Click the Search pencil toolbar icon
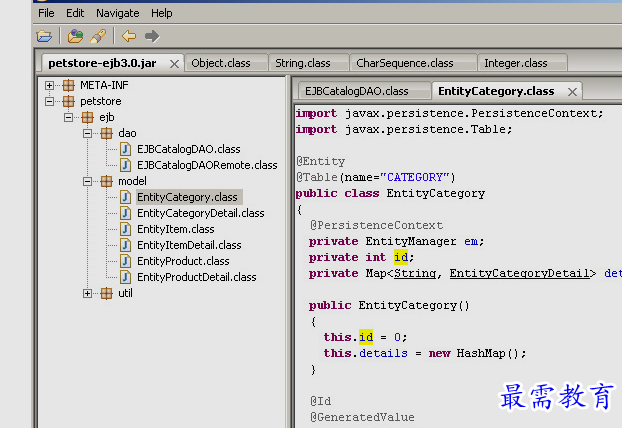Viewport: 622px width, 428px height. 98,36
